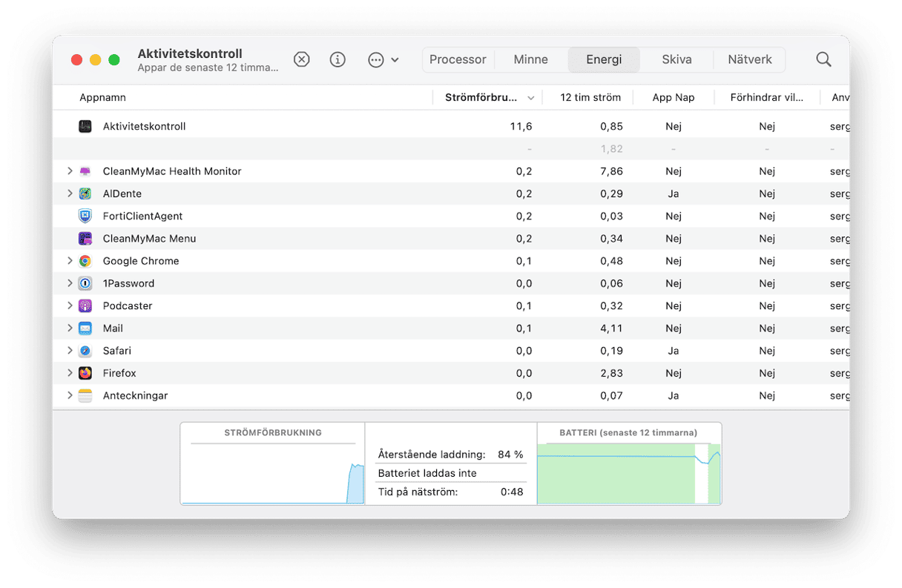Screen dimensions: 902x588
Task: Expand the Mail process group
Action: tap(70, 328)
